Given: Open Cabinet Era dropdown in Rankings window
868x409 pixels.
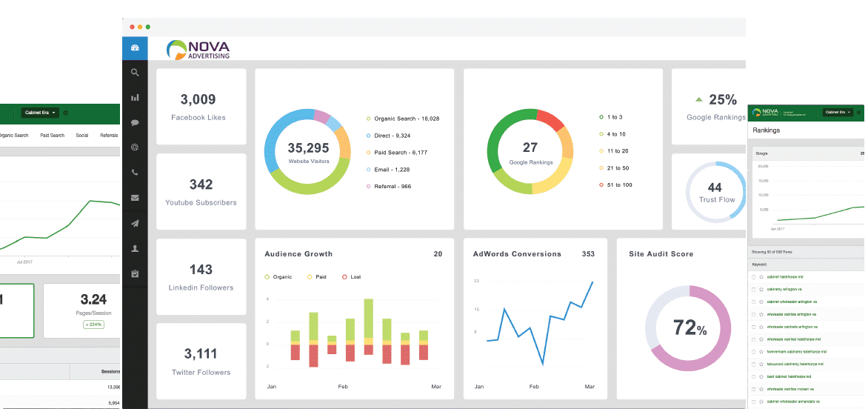Looking at the screenshot, I should coord(838,113).
